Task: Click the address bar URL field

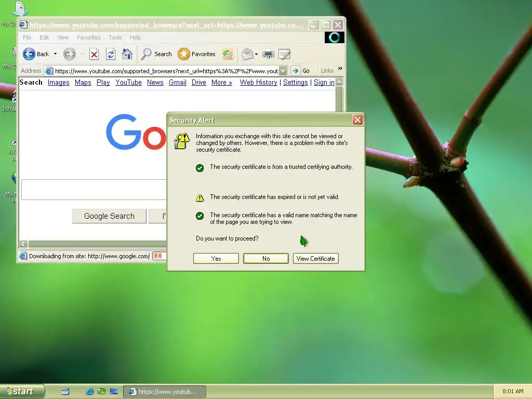Action: pyautogui.click(x=166, y=71)
